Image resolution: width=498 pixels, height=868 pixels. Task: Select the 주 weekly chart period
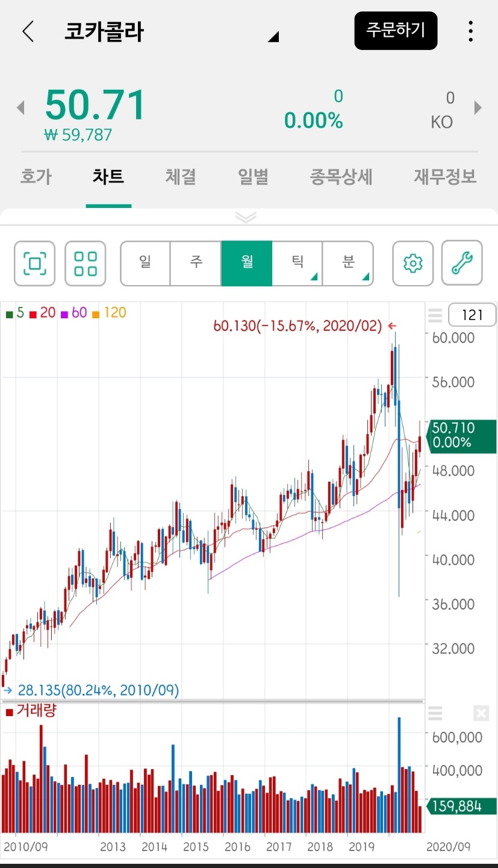click(x=196, y=263)
